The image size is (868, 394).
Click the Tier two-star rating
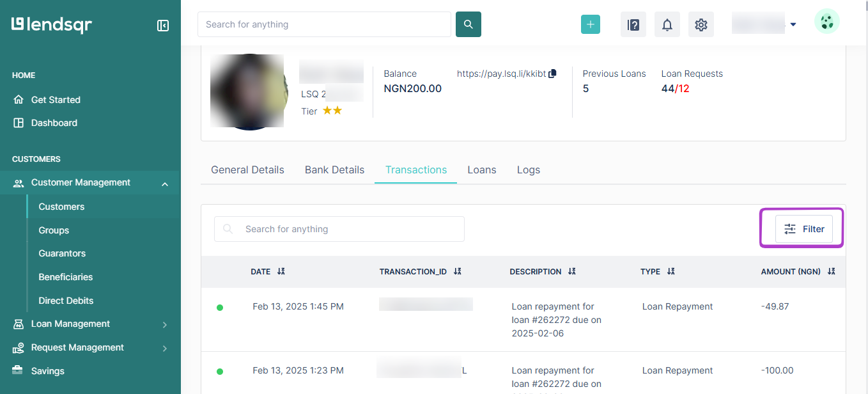pyautogui.click(x=332, y=111)
